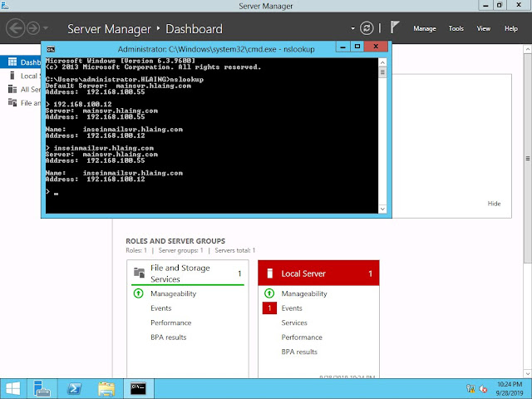Image resolution: width=532 pixels, height=399 pixels.
Task: Open File Explorer from the taskbar
Action: (106, 389)
